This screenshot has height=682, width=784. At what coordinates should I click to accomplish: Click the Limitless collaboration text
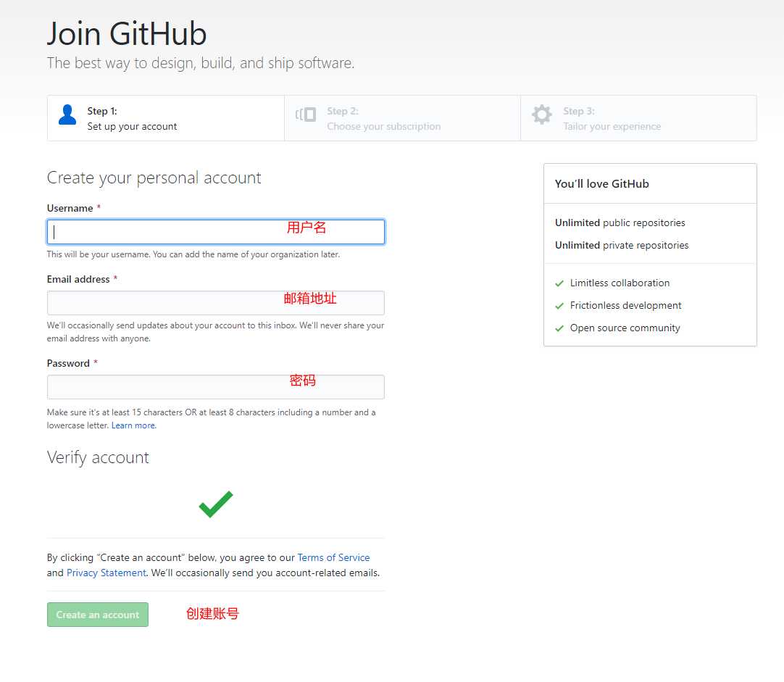coord(620,283)
